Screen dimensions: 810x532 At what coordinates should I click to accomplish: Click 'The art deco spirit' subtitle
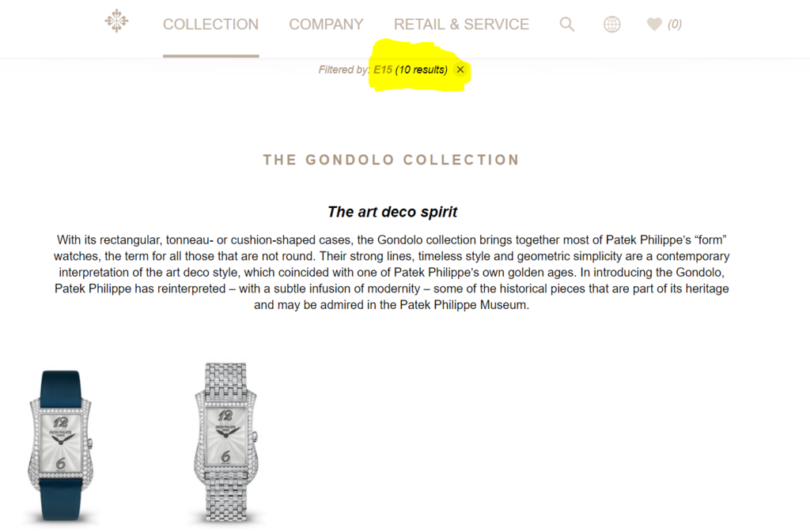tap(392, 212)
